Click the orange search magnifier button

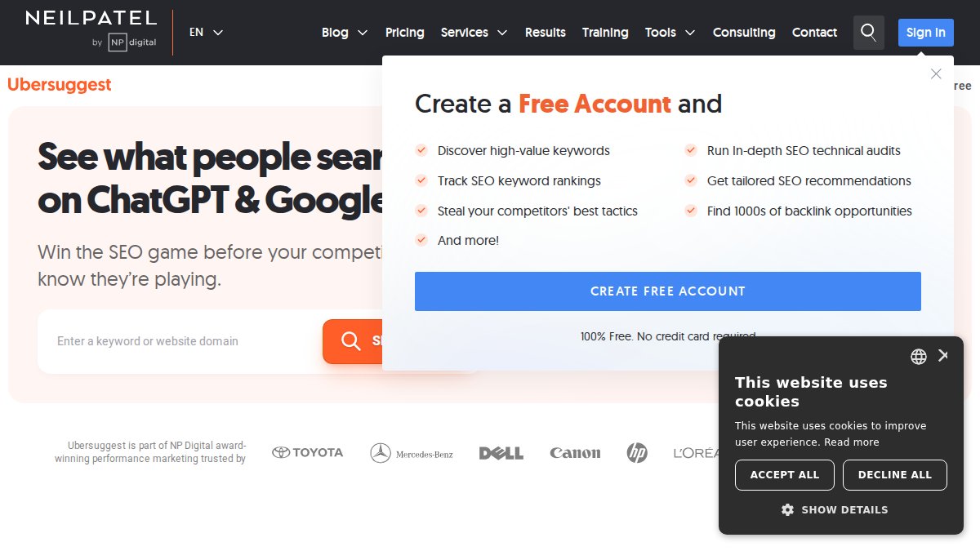tap(351, 341)
